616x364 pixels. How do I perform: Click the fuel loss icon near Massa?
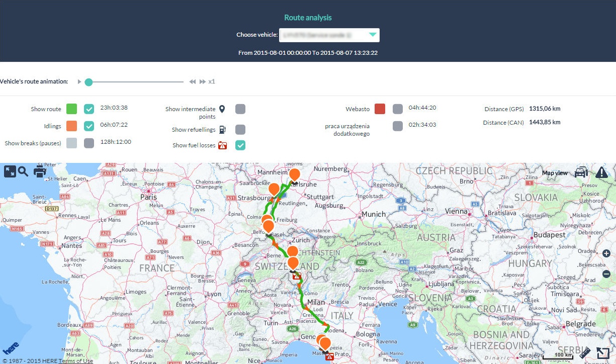329,356
